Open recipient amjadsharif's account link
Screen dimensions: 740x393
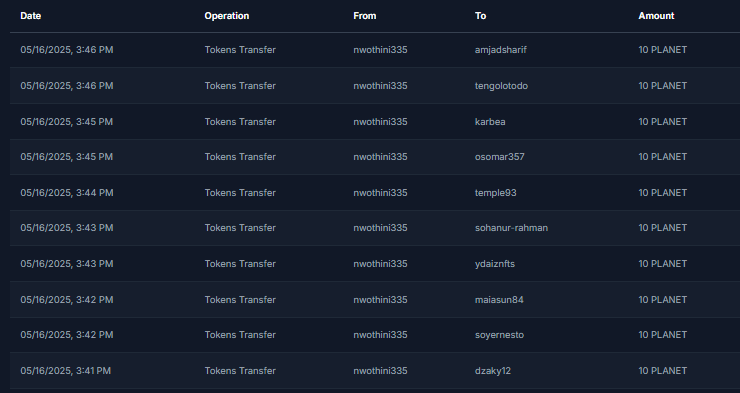(500, 50)
